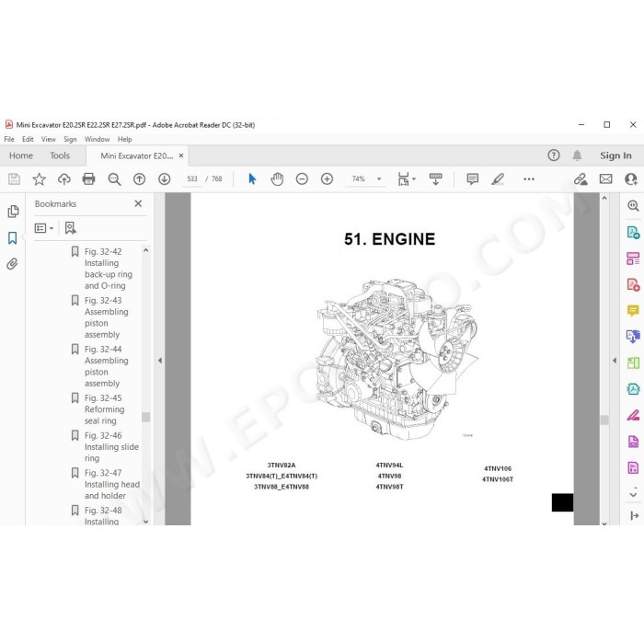Open the View menu

coord(49,139)
